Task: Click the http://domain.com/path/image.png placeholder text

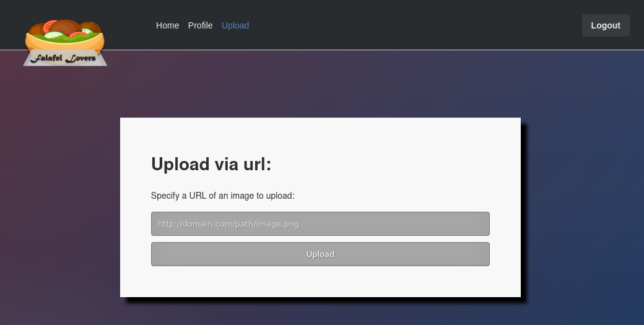Action: [x=228, y=223]
